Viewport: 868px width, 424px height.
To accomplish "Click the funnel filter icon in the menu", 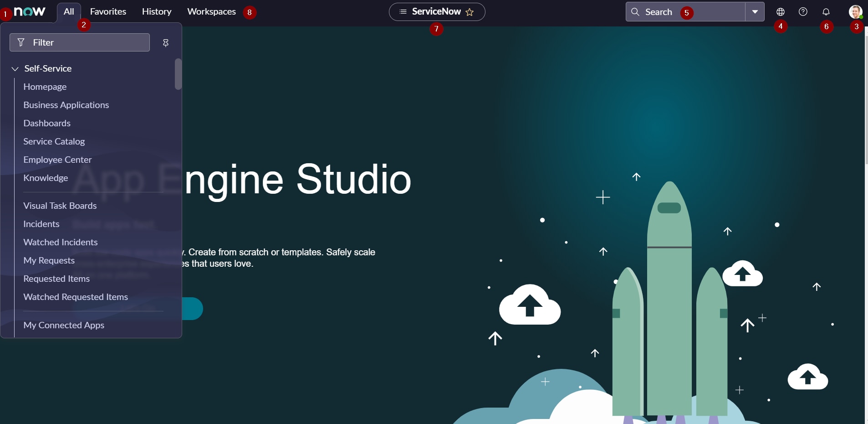I will tap(21, 42).
